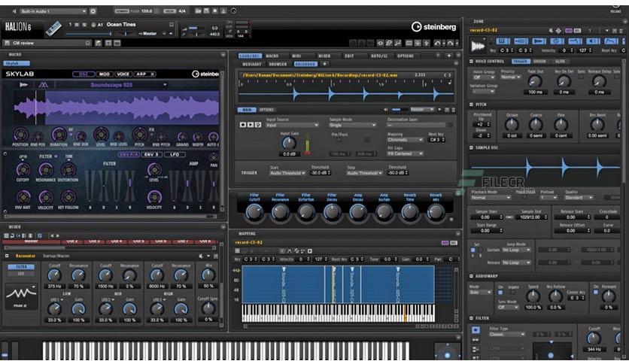Click the monitor button next to play
629x364 pixels.
coord(258,125)
